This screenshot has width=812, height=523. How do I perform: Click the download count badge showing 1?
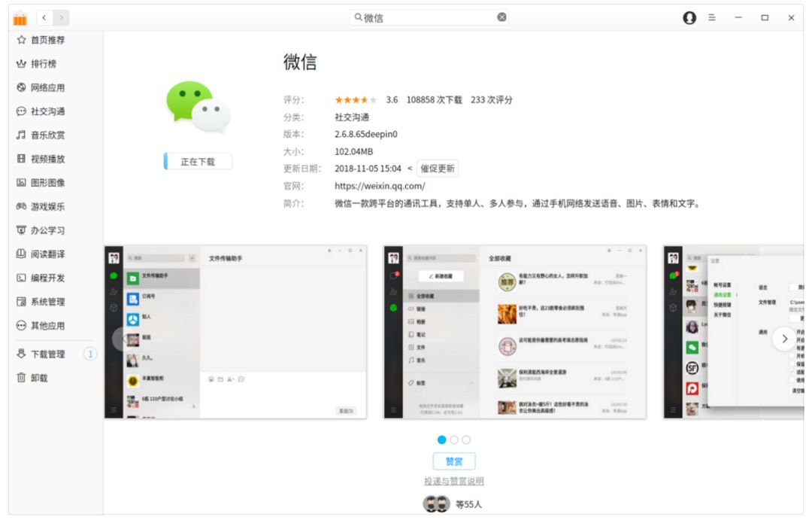[x=90, y=354]
